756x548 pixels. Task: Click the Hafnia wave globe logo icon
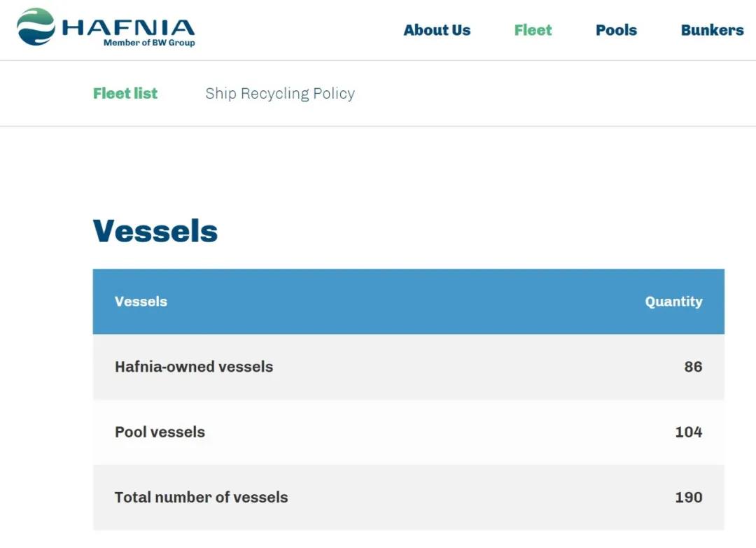36,27
